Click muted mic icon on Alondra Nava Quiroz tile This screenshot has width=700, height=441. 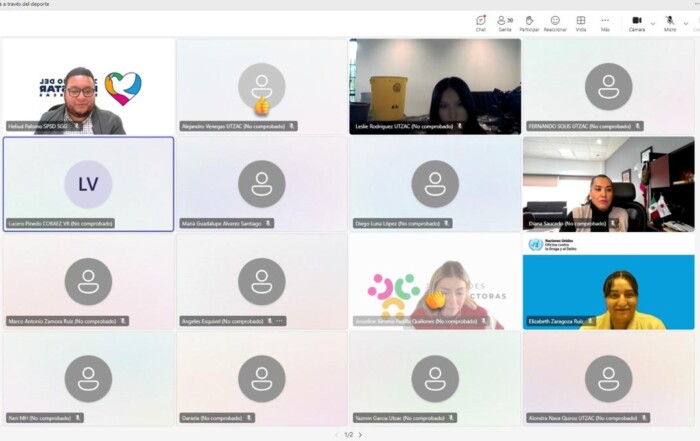pos(644,418)
